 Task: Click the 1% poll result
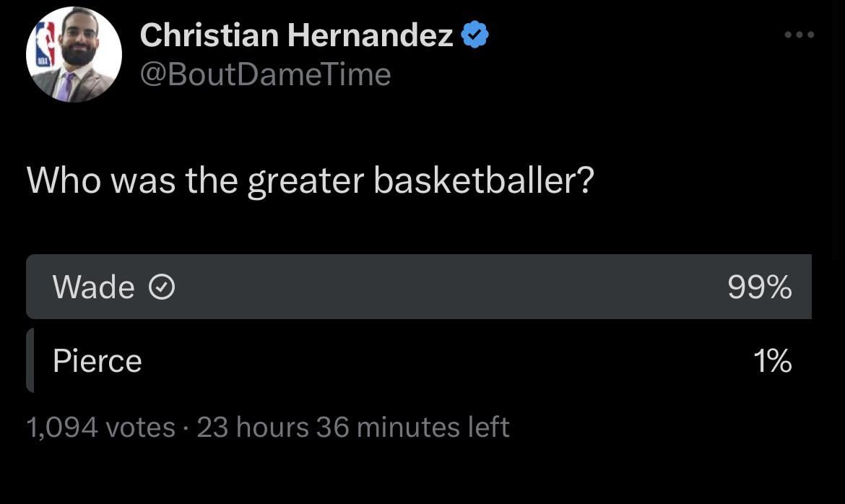(x=772, y=360)
